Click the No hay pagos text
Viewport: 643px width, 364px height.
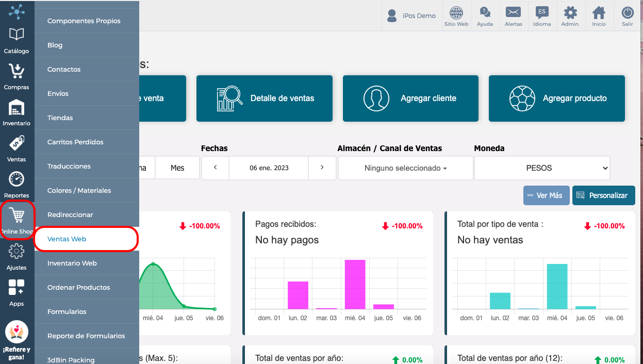[287, 240]
